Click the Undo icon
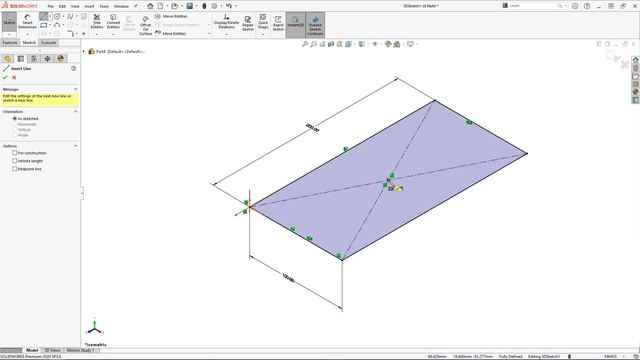Screen dimensions: 640x360 (x=229, y=6)
